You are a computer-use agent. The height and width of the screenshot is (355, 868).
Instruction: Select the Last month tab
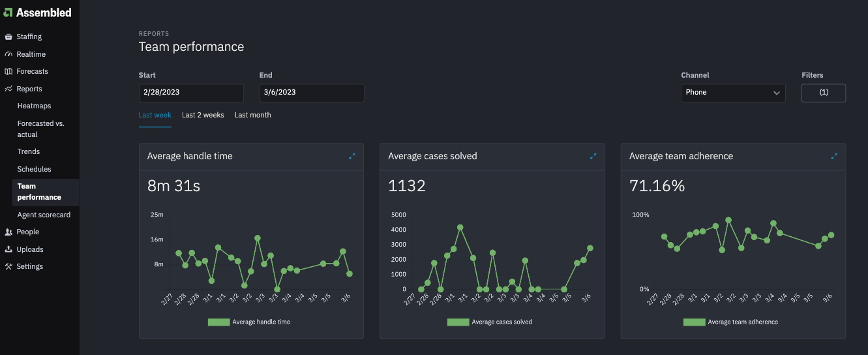[252, 115]
